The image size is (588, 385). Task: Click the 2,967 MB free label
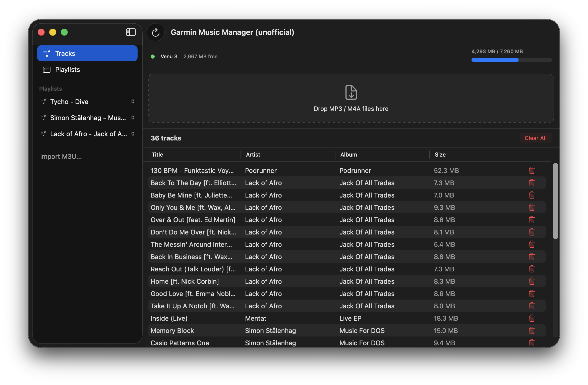pyautogui.click(x=200, y=57)
